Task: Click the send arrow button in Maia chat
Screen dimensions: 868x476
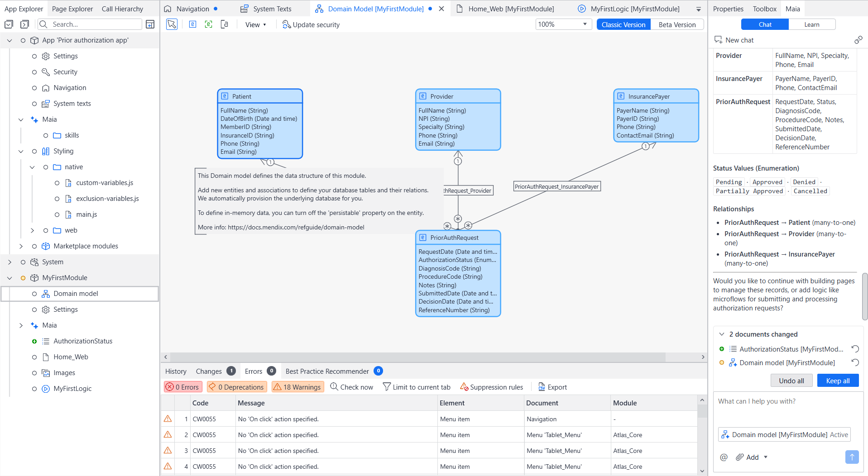Action: tap(852, 457)
